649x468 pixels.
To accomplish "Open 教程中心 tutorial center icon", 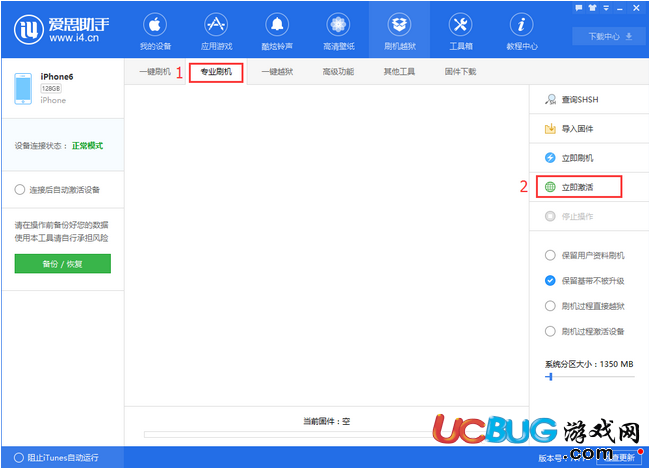I will (x=522, y=31).
